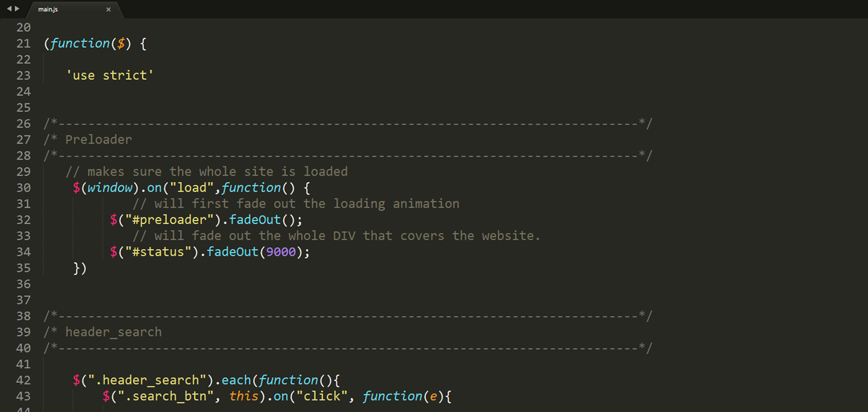868x412 pixels.
Task: Click line number 26 in gutter
Action: 23,124
